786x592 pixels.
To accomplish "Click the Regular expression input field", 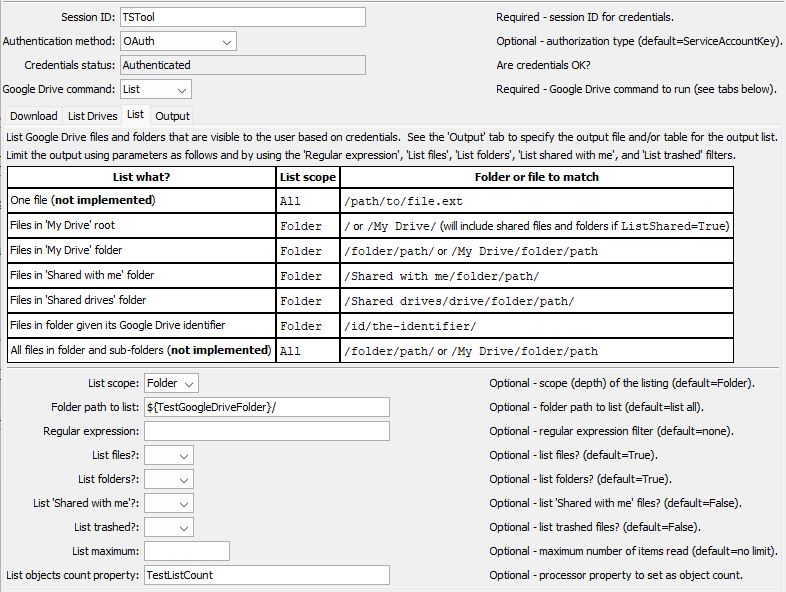I will point(267,431).
